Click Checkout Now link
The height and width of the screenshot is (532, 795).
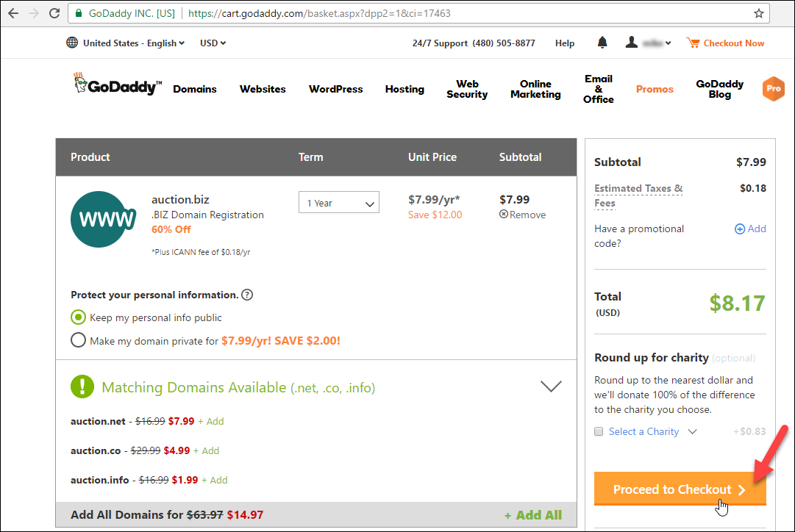click(734, 43)
